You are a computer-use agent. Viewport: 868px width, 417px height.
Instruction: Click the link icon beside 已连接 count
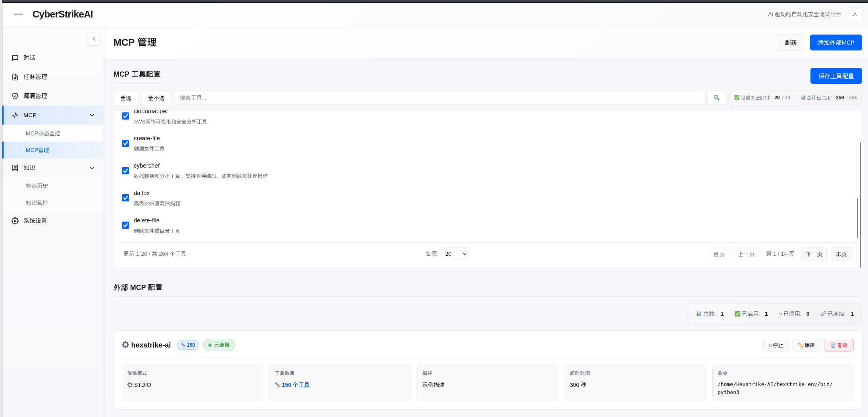click(823, 314)
